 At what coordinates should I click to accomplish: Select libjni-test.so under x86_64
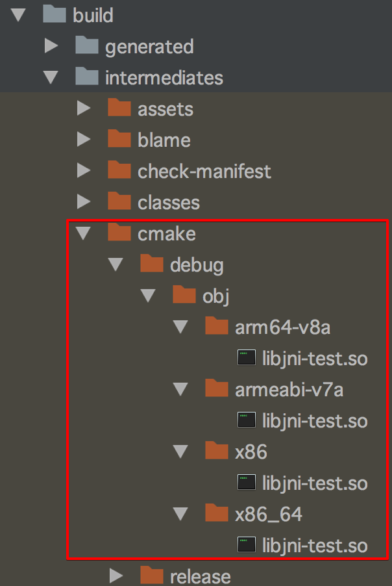click(x=315, y=545)
